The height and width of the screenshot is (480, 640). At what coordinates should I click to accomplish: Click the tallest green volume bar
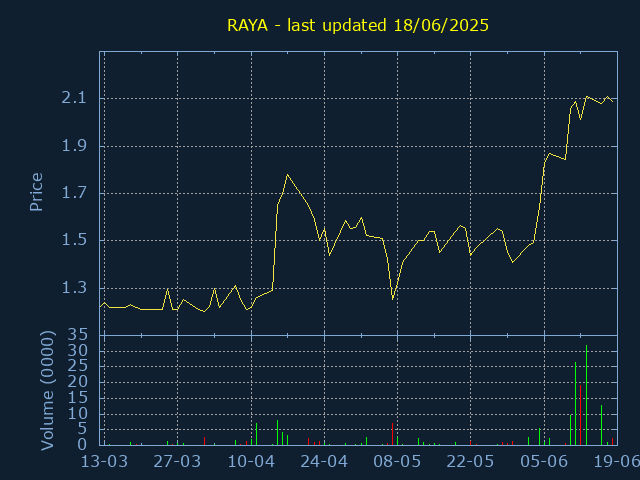586,395
